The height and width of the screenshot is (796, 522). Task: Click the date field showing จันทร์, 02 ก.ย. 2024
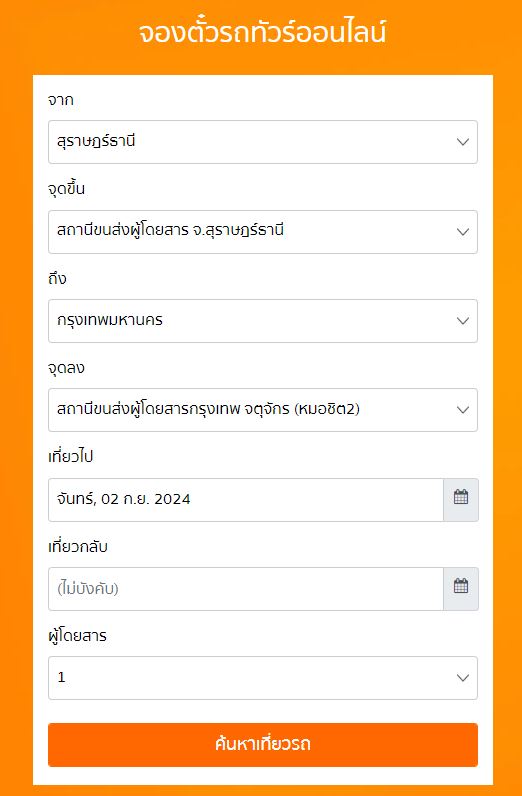click(x=246, y=500)
